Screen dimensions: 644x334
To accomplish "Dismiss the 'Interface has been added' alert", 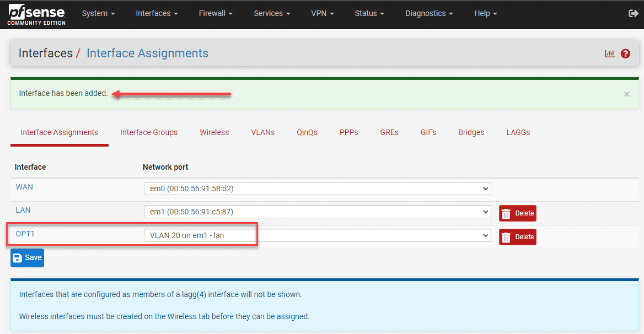I will coord(626,94).
